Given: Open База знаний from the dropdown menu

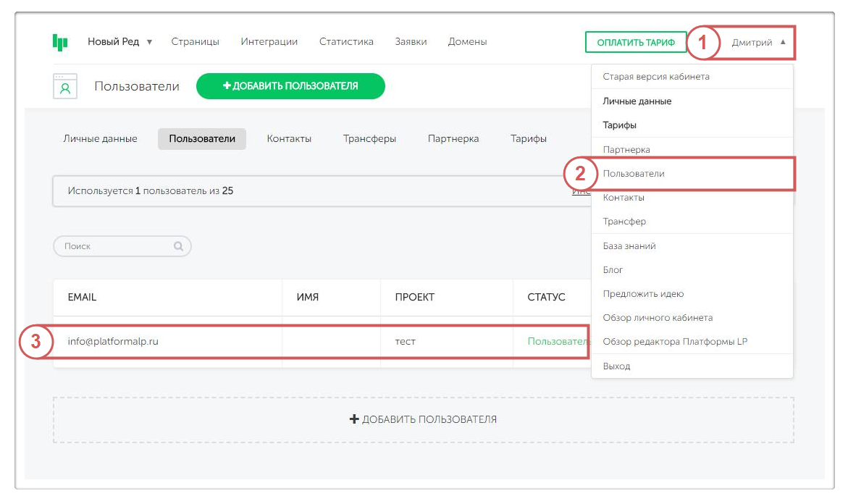Looking at the screenshot, I should click(629, 246).
